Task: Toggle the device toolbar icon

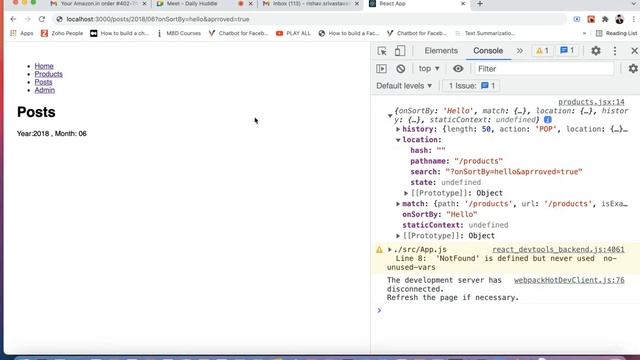Action: pyautogui.click(x=400, y=51)
